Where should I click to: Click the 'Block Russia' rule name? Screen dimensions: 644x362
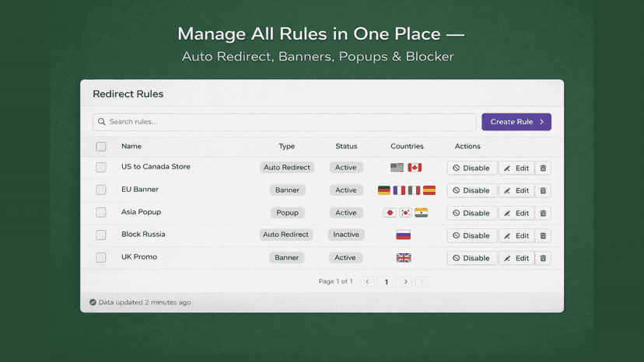click(x=143, y=234)
